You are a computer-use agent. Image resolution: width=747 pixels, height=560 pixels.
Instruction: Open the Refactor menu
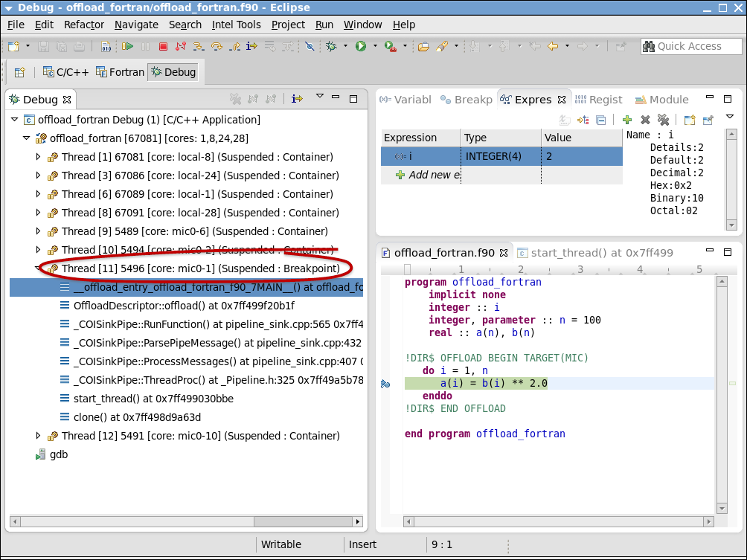tap(84, 25)
